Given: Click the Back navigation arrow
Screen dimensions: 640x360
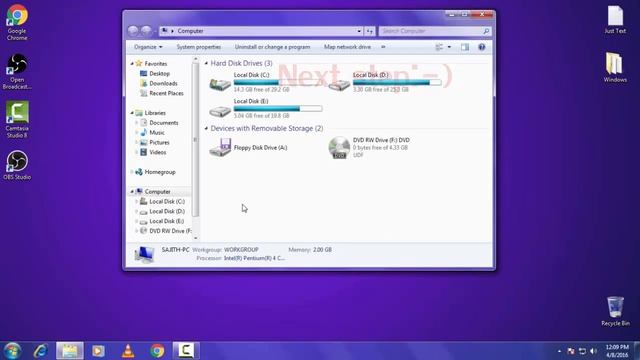Looking at the screenshot, I should (133, 31).
